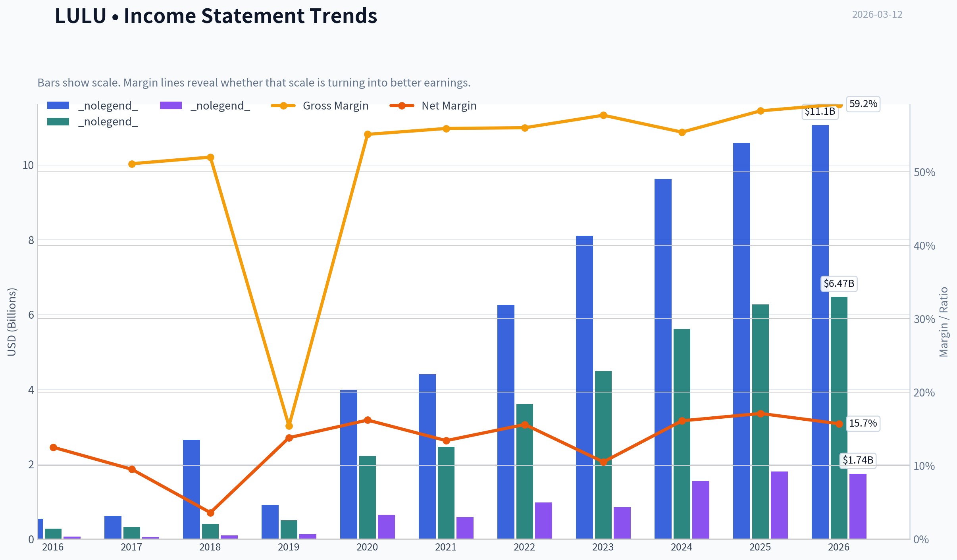The width and height of the screenshot is (957, 560).
Task: Toggle the blue _nolegend_ legend entry
Action: pos(92,106)
